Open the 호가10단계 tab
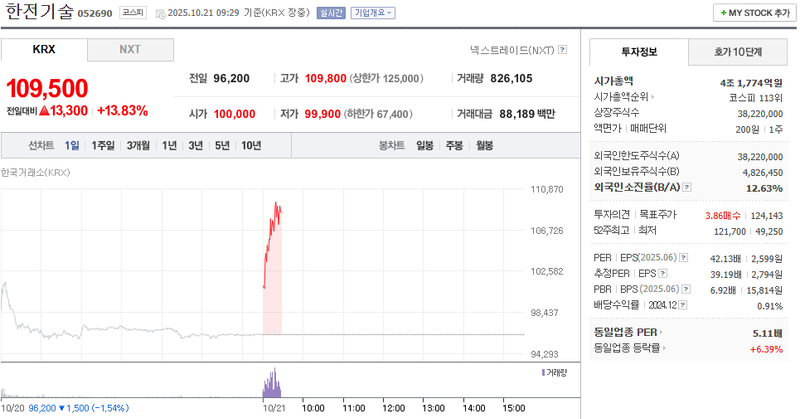800x419 pixels. 738,51
